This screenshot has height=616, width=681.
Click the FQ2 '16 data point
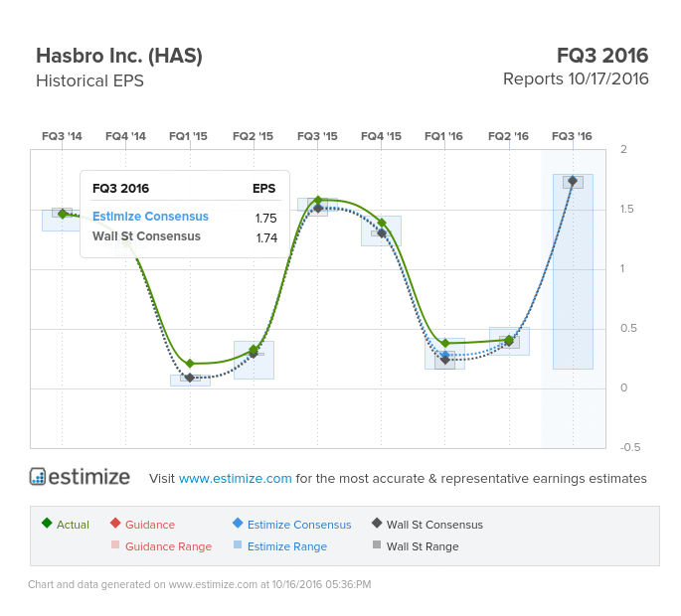[x=509, y=341]
